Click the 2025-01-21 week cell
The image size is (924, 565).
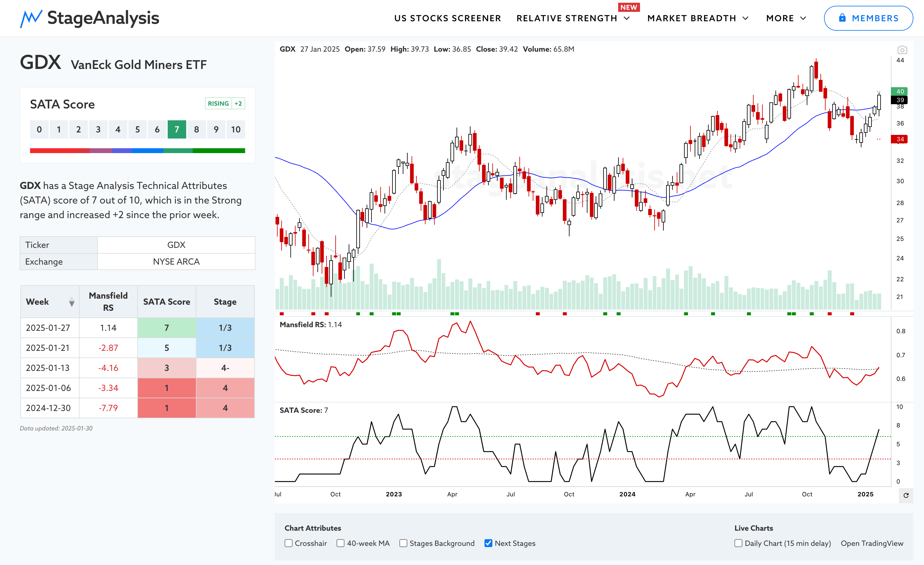[50, 348]
